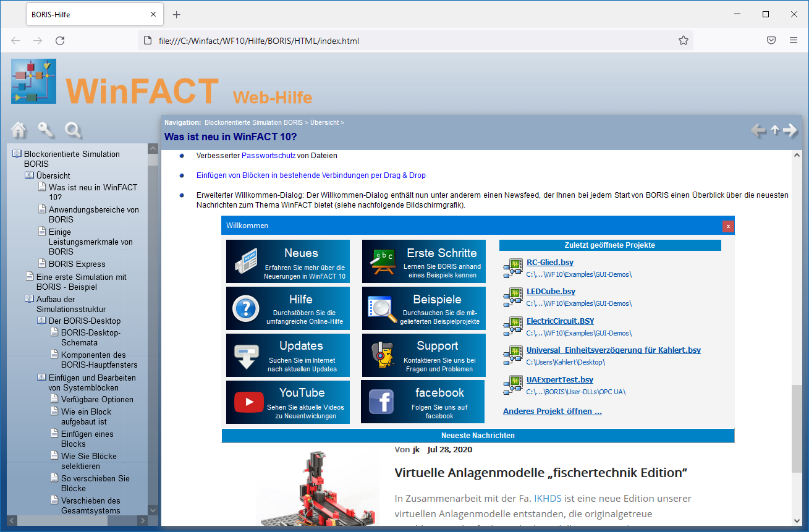
Task: Click the facebook tile
Action: pos(423,402)
